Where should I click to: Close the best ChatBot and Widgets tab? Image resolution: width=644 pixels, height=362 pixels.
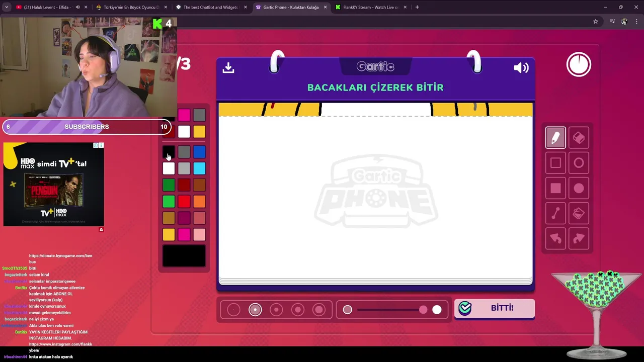click(246, 7)
